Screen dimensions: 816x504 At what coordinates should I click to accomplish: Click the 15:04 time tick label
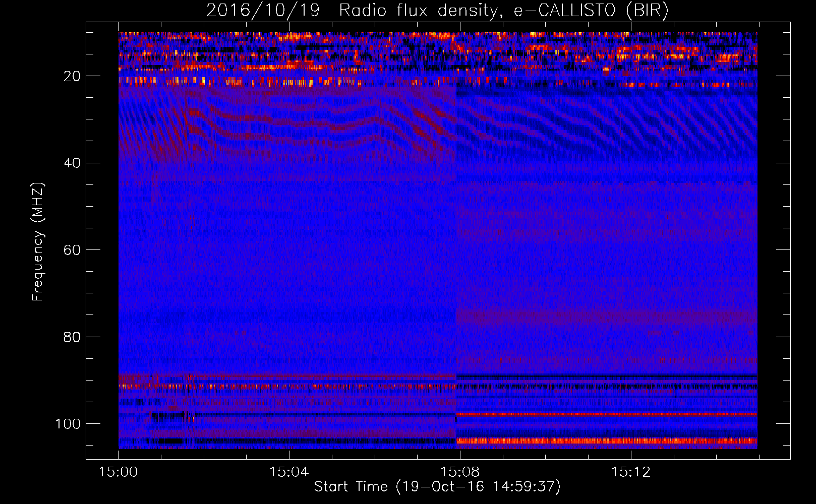[x=289, y=472]
